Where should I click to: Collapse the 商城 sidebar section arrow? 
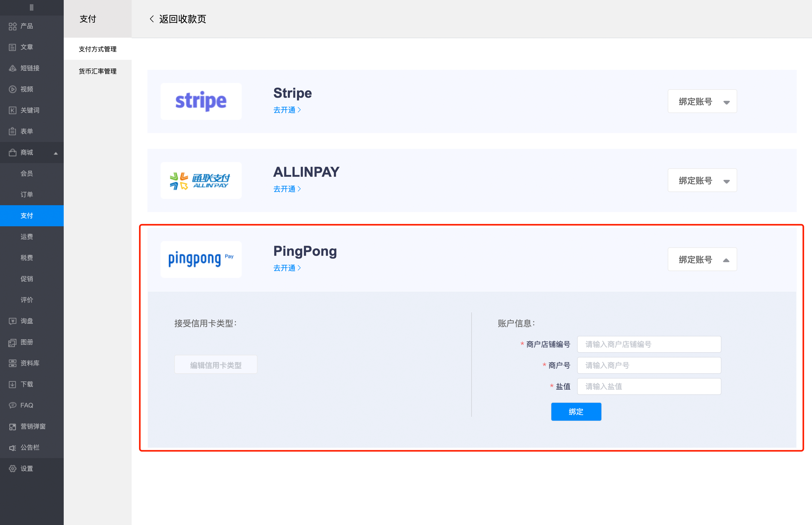click(x=56, y=153)
